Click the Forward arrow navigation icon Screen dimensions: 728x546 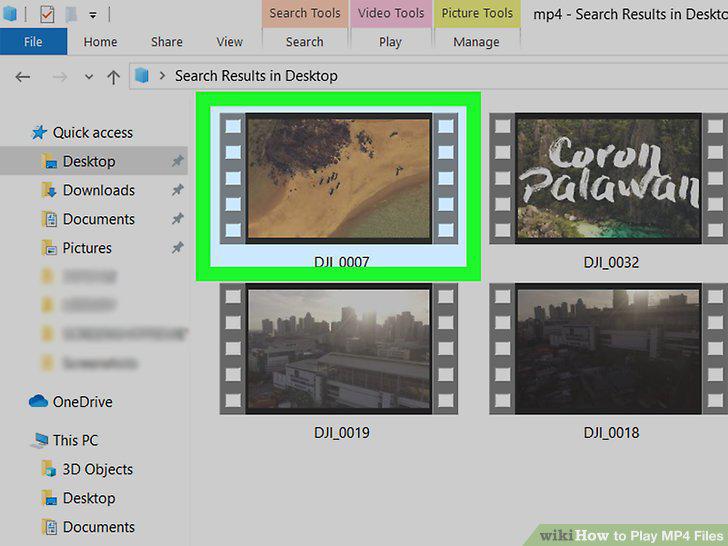click(x=60, y=77)
